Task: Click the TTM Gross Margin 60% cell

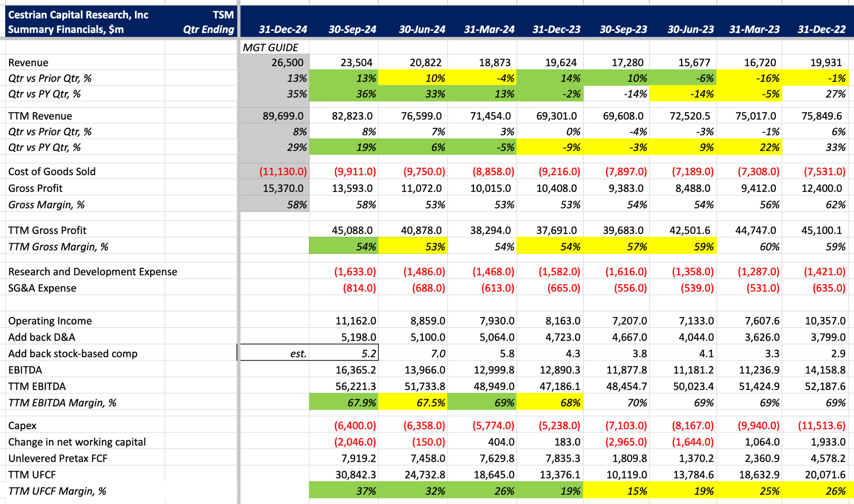Action: 769,247
